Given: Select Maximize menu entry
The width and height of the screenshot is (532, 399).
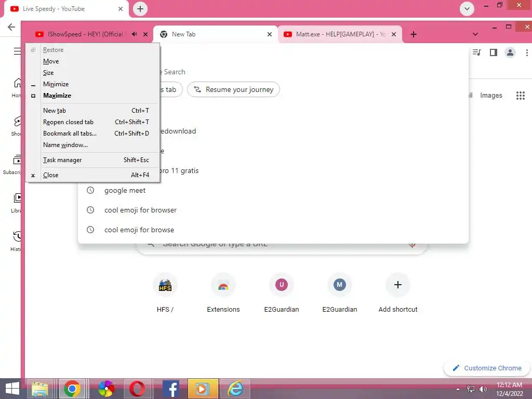Looking at the screenshot, I should 92,96.
